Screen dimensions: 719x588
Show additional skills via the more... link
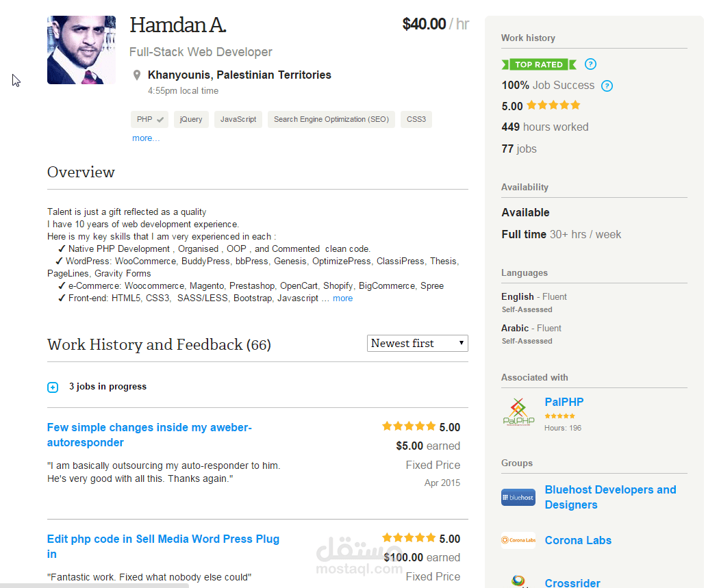click(145, 138)
